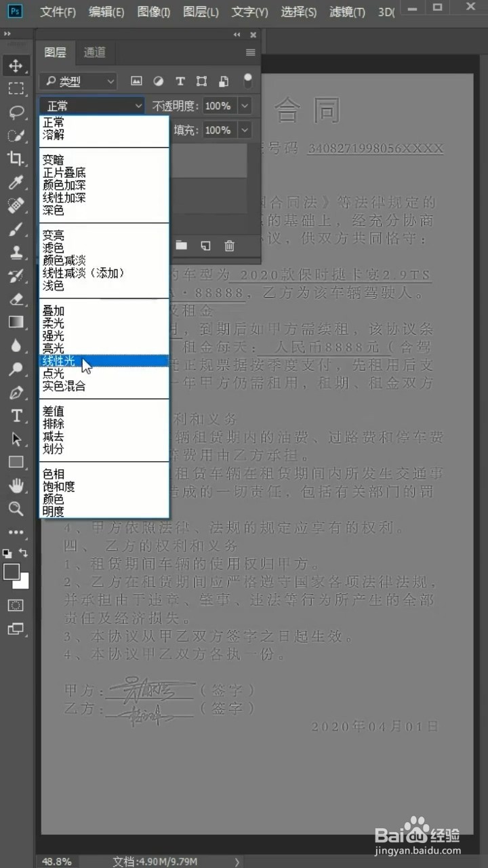
Task: Select the Crop tool
Action: point(16,159)
